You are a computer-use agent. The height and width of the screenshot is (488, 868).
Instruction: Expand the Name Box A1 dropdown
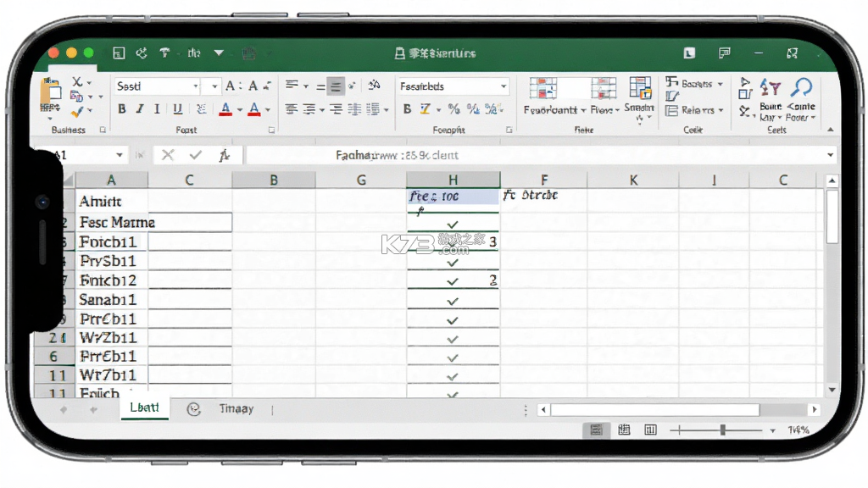tap(119, 155)
